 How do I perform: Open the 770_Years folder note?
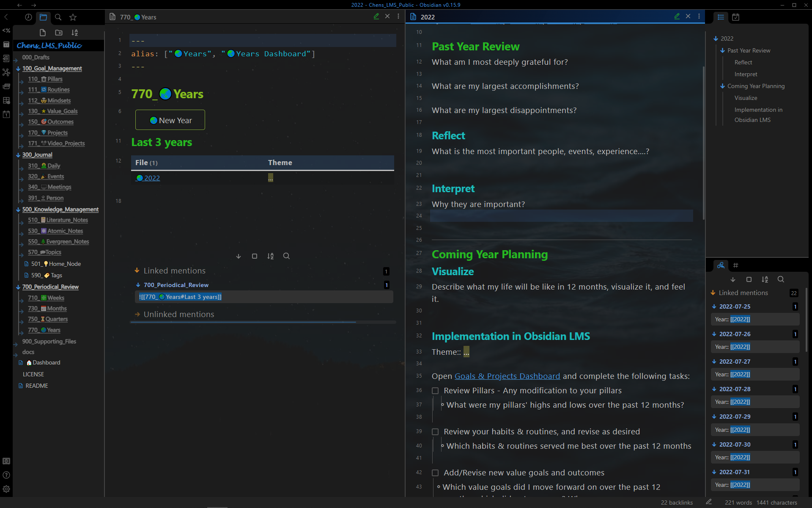(x=44, y=330)
